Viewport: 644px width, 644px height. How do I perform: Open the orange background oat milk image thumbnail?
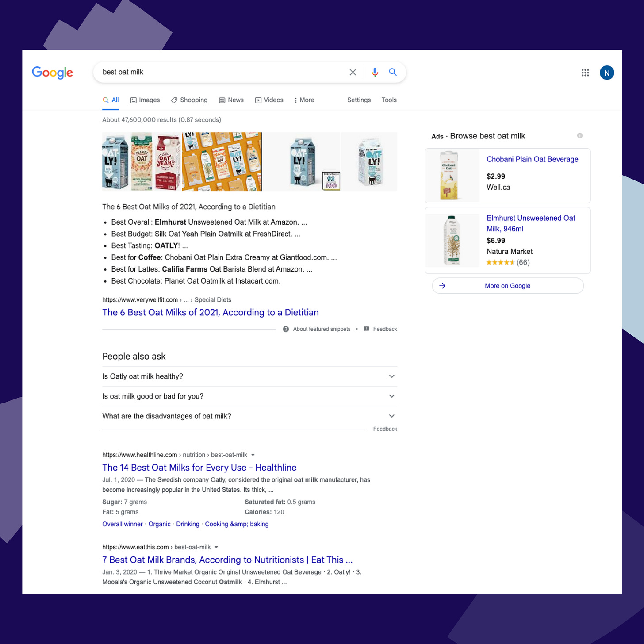[x=222, y=161]
